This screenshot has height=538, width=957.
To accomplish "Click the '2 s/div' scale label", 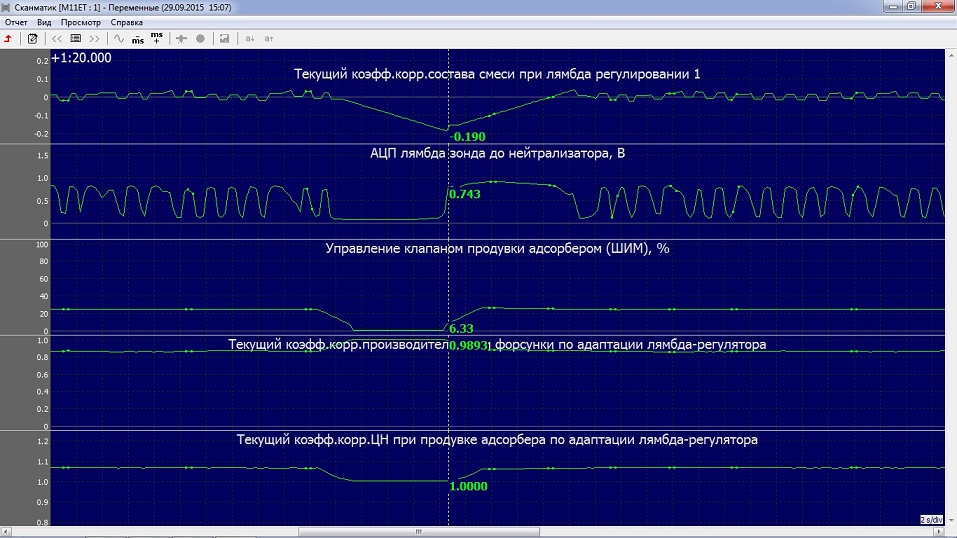I will click(x=931, y=520).
